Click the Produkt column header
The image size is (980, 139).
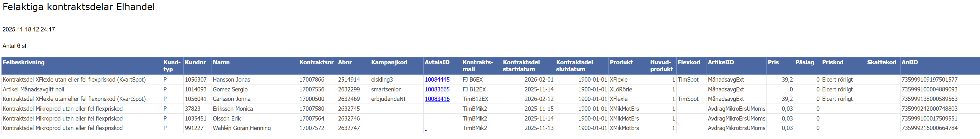pyautogui.click(x=621, y=63)
